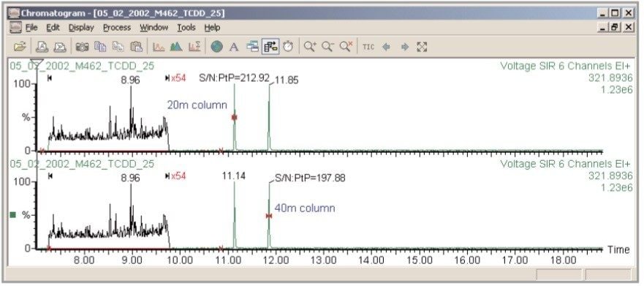The image size is (644, 286).
Task: Click the zoom out magnifier icon
Action: click(x=327, y=47)
